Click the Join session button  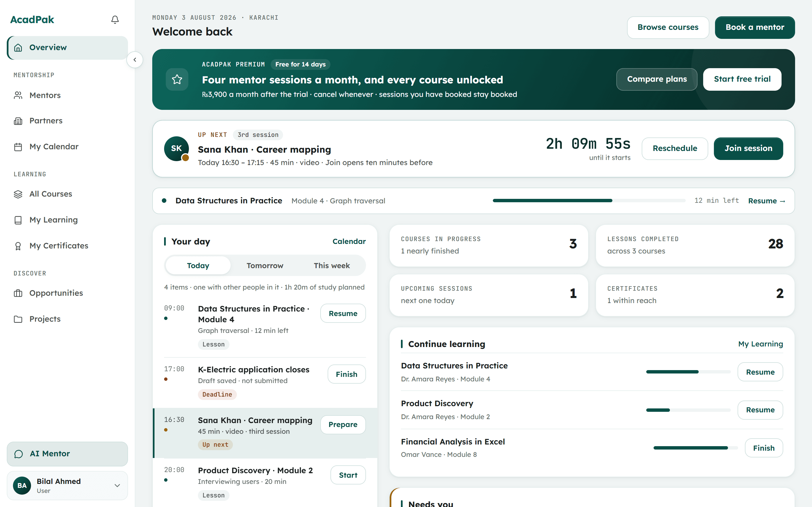[748, 148]
